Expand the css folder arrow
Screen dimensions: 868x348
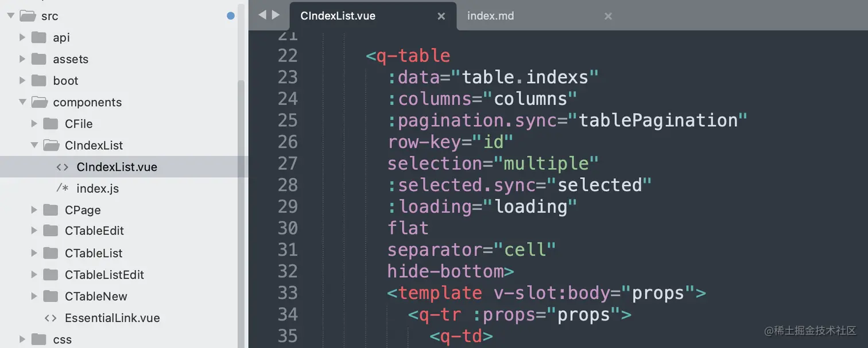click(22, 339)
